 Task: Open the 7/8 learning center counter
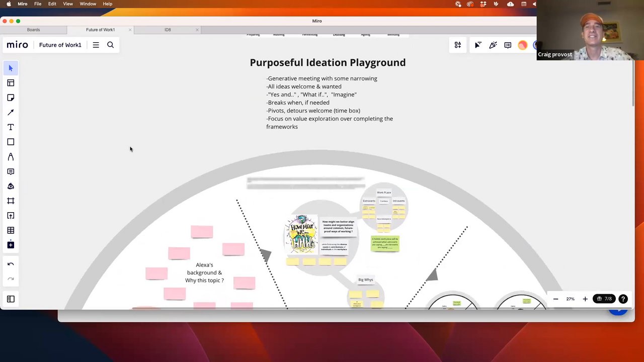point(604,299)
